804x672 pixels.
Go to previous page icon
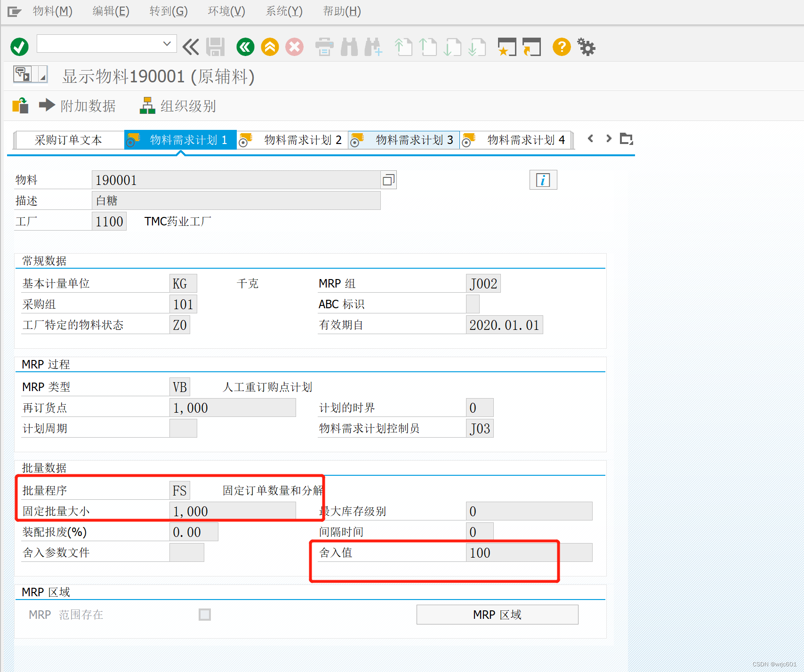click(x=428, y=47)
